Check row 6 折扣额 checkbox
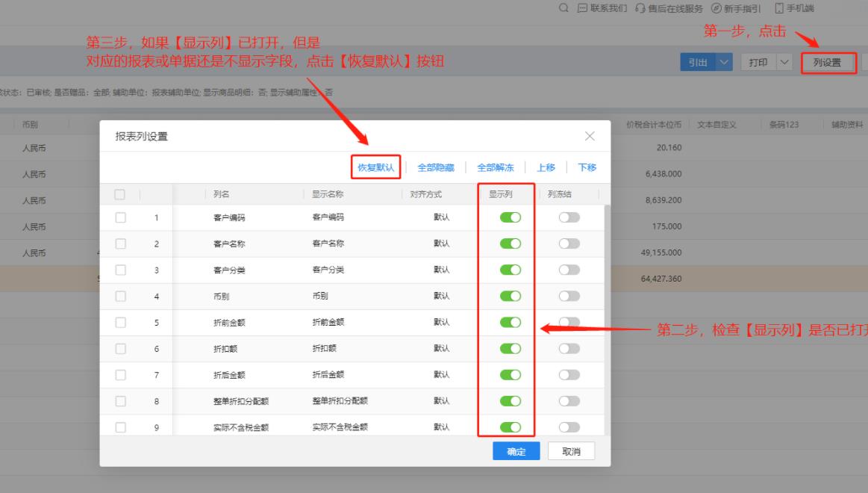This screenshot has height=493, width=868. 120,348
